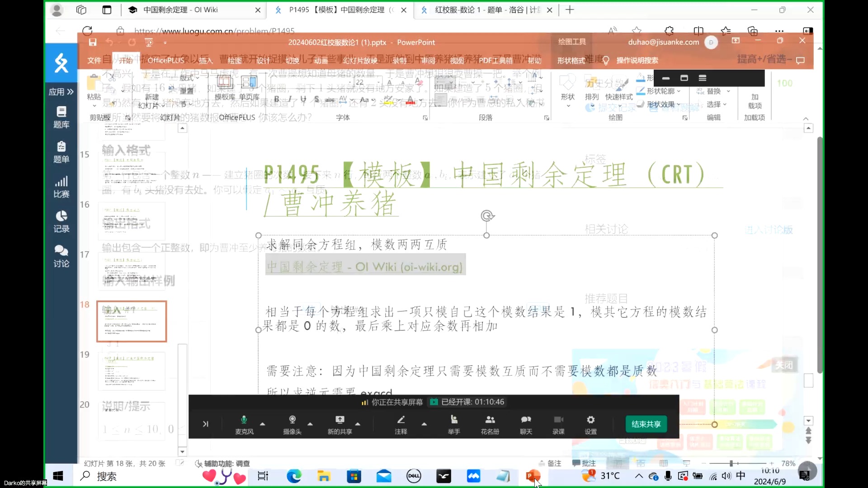Image resolution: width=868 pixels, height=488 pixels.
Task: Click the 结束共享 button
Action: (x=646, y=424)
